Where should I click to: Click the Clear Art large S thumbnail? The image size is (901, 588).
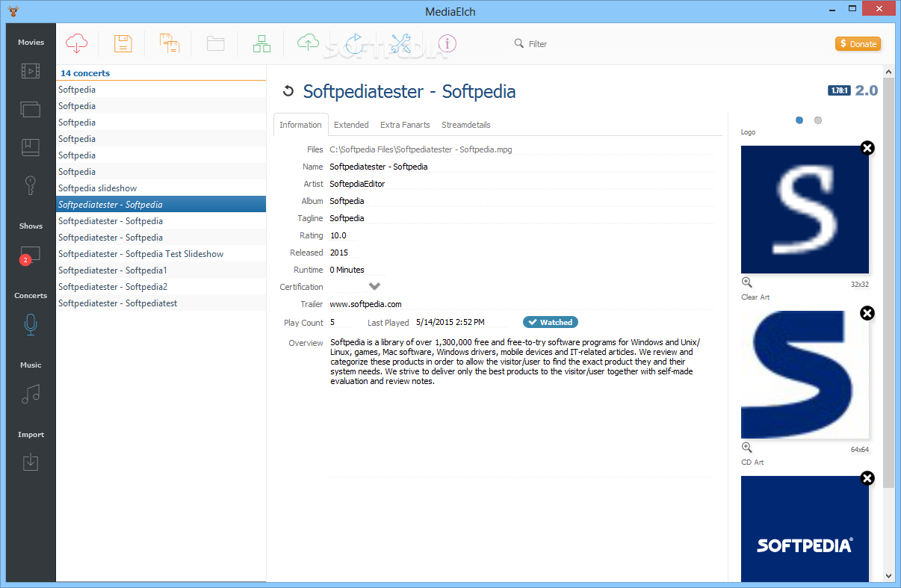click(x=805, y=374)
